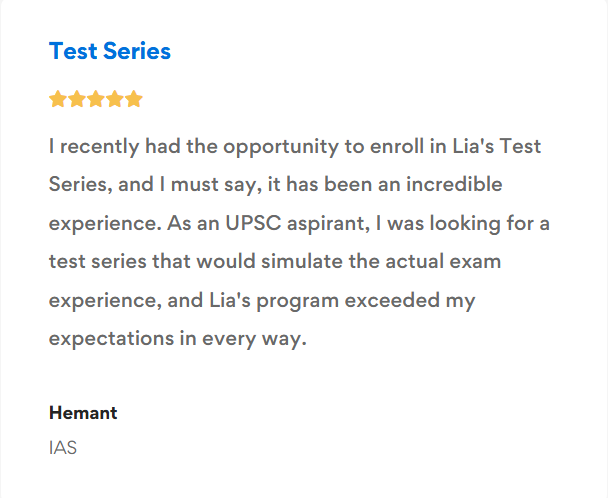Click the word "simulate" in the testimonial

(337, 262)
